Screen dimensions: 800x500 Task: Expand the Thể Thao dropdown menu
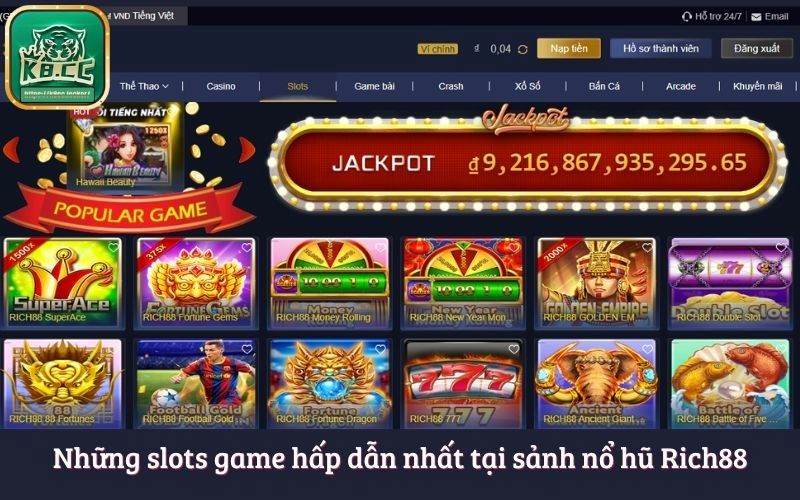coord(144,86)
